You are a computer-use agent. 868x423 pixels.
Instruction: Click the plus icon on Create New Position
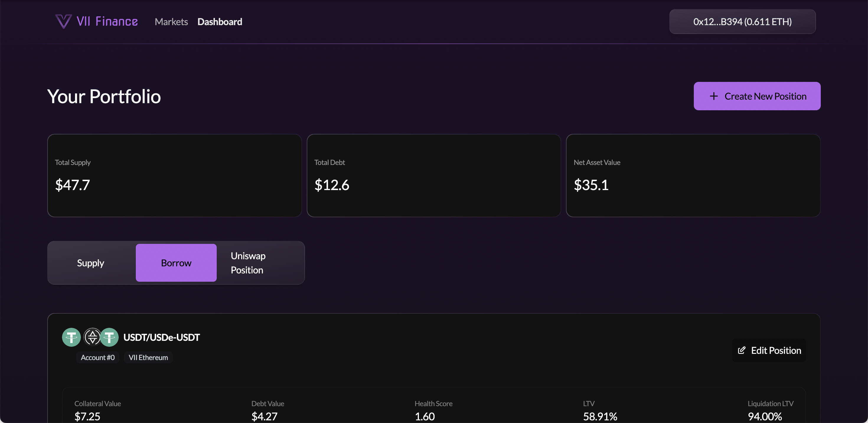[x=714, y=96]
